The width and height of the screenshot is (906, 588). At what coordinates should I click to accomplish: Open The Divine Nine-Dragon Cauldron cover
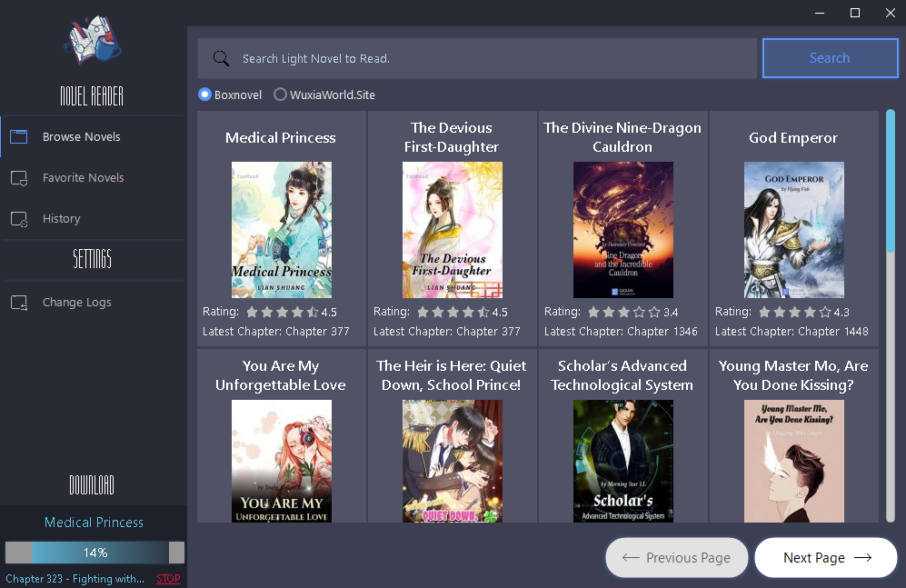[622, 230]
